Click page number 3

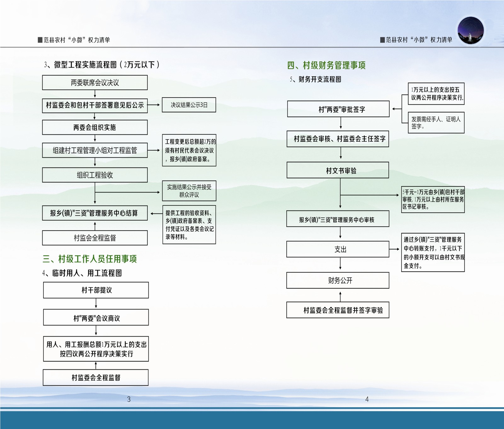129,399
